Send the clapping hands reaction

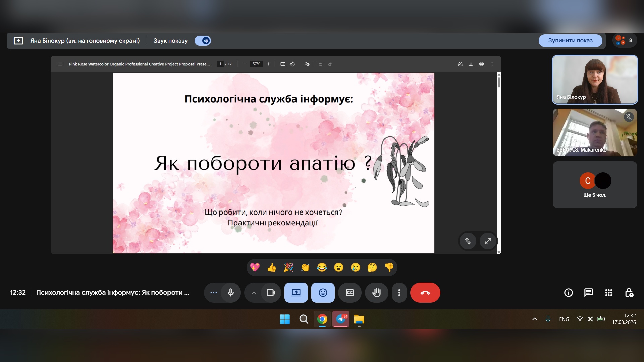[305, 267]
